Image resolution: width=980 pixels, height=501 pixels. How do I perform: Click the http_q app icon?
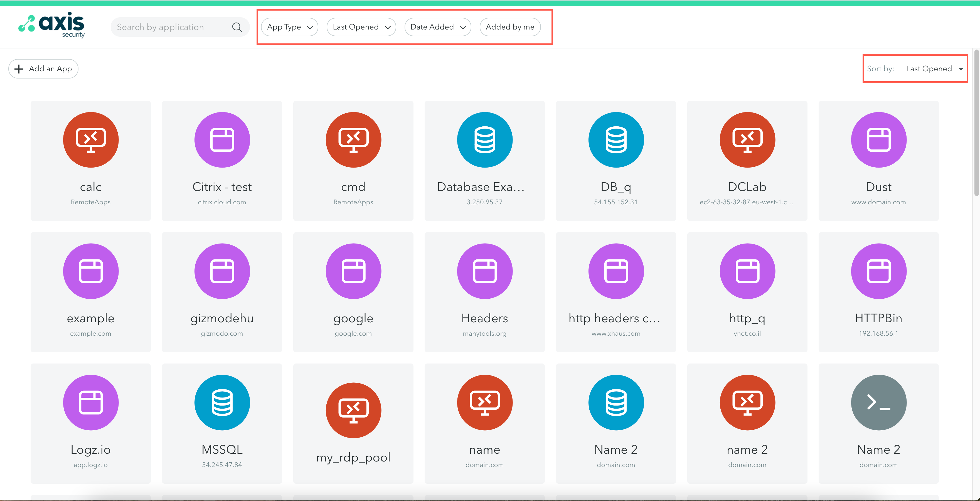747,271
